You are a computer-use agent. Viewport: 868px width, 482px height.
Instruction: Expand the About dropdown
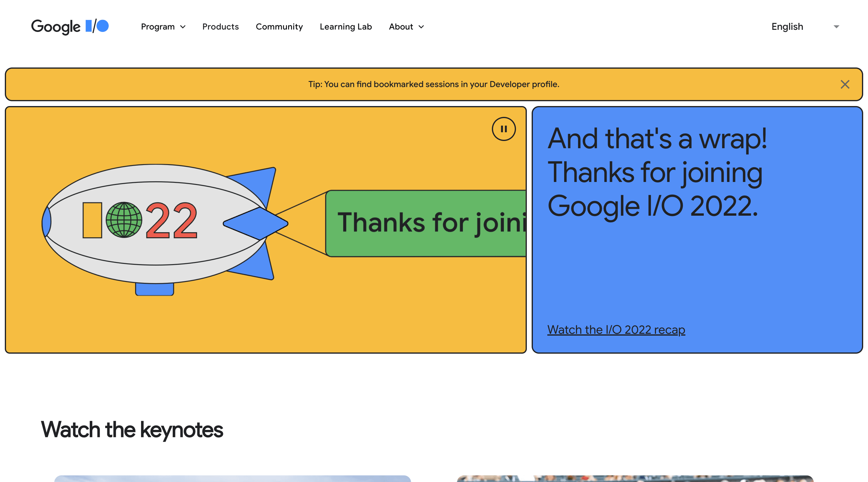401,27
